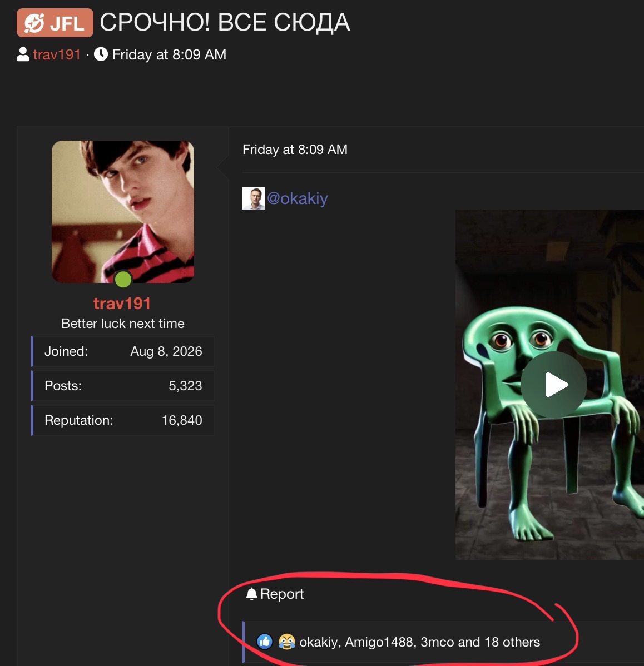The height and width of the screenshot is (666, 644).
Task: Click the blue thumbs-up reaction icon
Action: pos(265,642)
